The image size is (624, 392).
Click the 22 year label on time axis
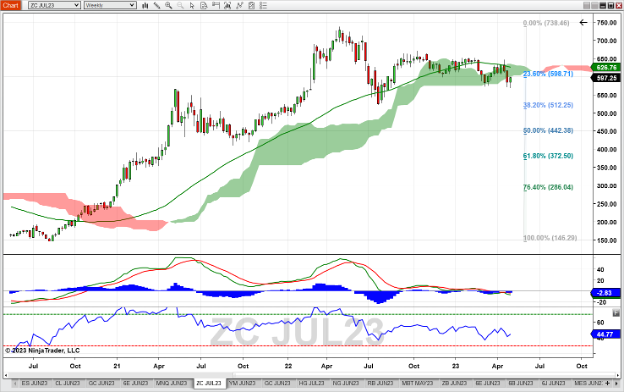coord(289,366)
